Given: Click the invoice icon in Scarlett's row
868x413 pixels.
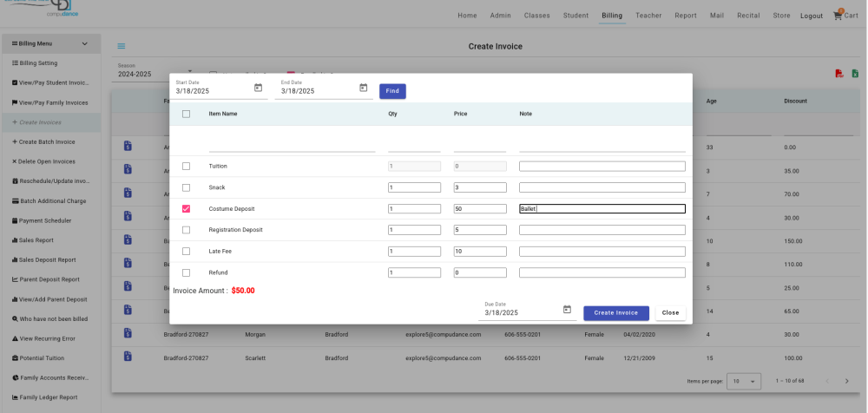Looking at the screenshot, I should point(128,357).
